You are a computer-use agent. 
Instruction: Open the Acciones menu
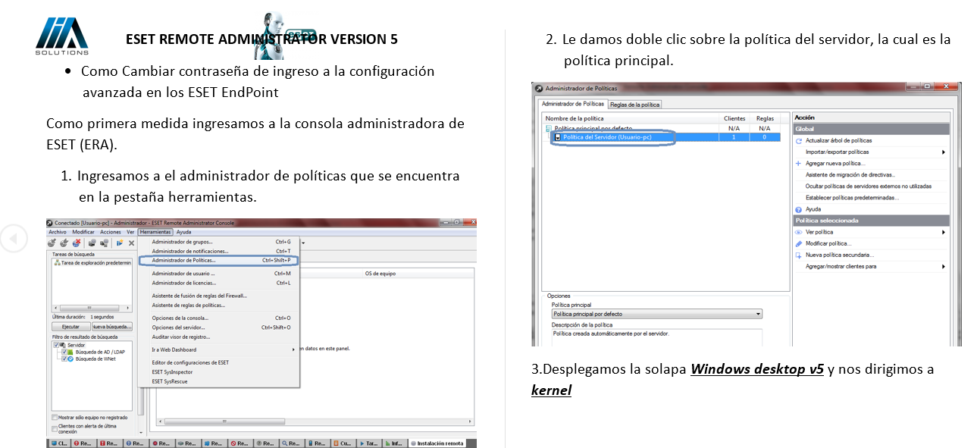(111, 232)
